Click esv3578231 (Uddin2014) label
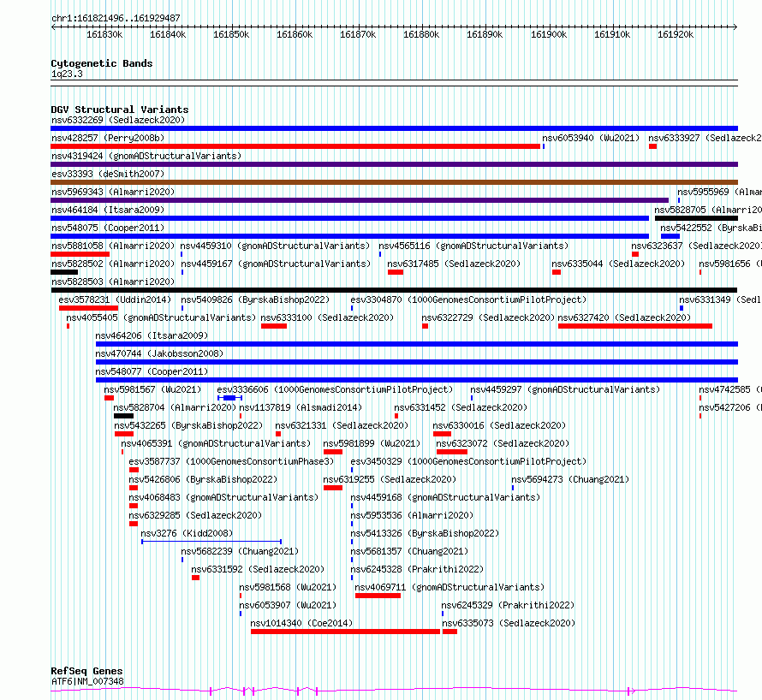The width and height of the screenshot is (762, 700). coord(116,300)
